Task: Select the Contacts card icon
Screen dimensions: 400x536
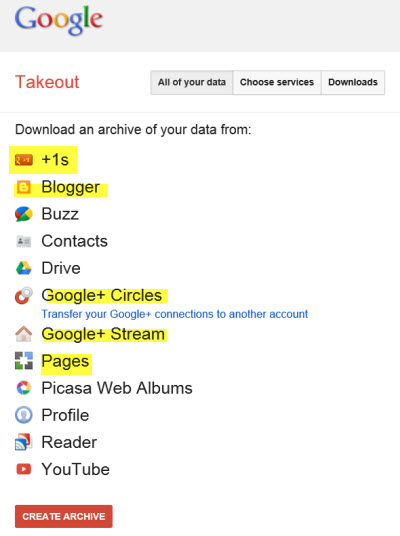Action: (x=24, y=241)
